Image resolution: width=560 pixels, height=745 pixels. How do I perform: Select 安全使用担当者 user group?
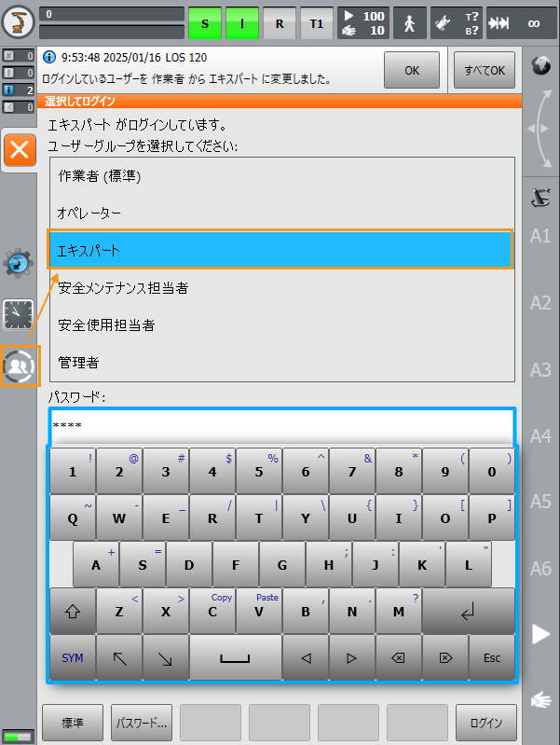click(282, 325)
